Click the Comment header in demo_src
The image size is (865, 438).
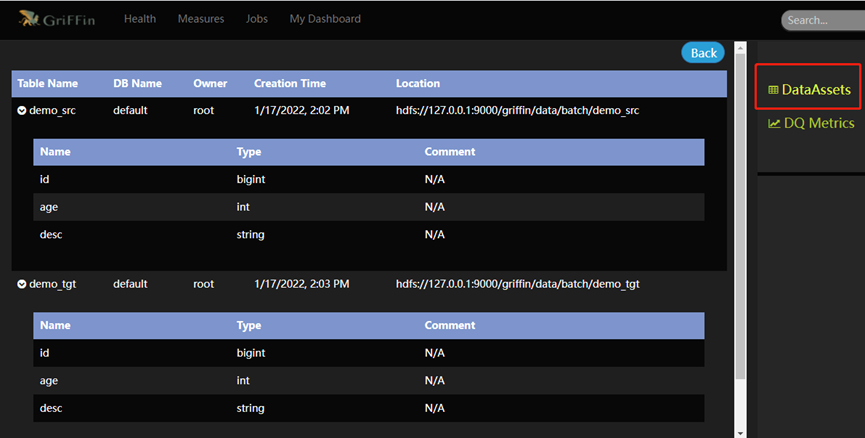[x=450, y=152]
